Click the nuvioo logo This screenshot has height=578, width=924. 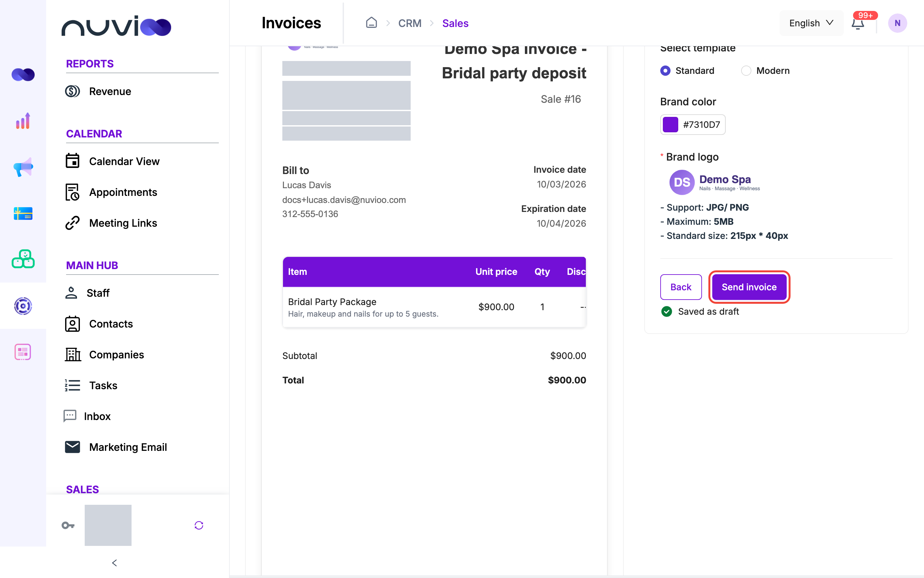[116, 26]
